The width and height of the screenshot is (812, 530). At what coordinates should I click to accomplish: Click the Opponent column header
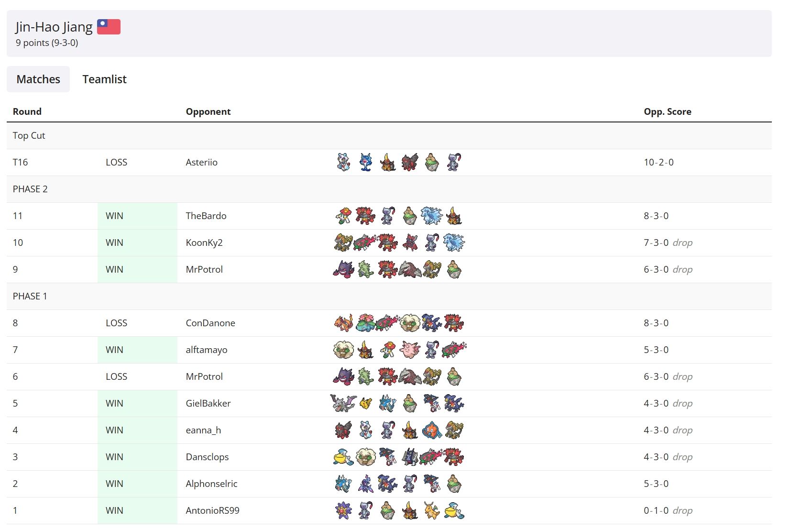(208, 111)
